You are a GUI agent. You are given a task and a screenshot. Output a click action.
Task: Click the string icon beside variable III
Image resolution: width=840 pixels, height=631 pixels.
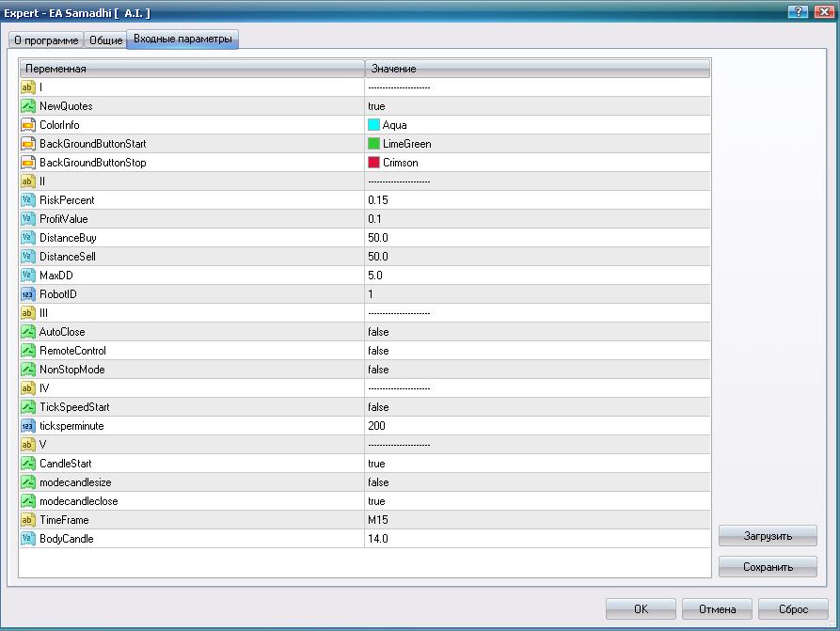pyautogui.click(x=28, y=313)
